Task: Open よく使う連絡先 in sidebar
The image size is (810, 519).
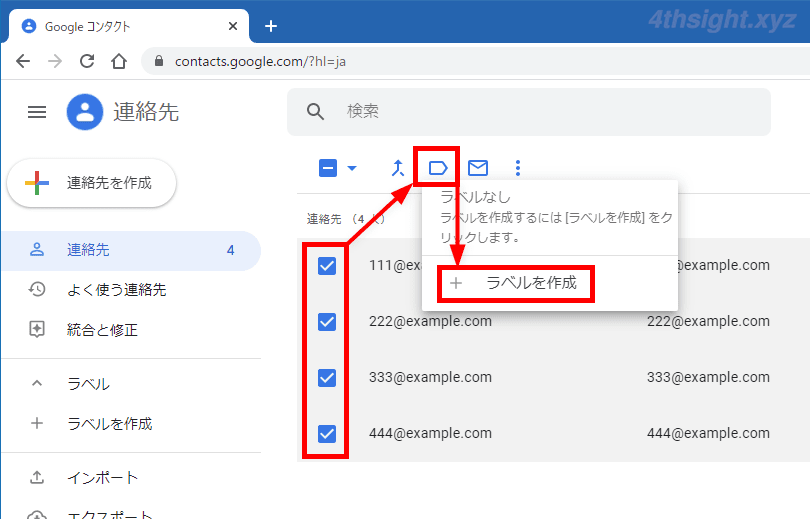Action: coord(115,290)
